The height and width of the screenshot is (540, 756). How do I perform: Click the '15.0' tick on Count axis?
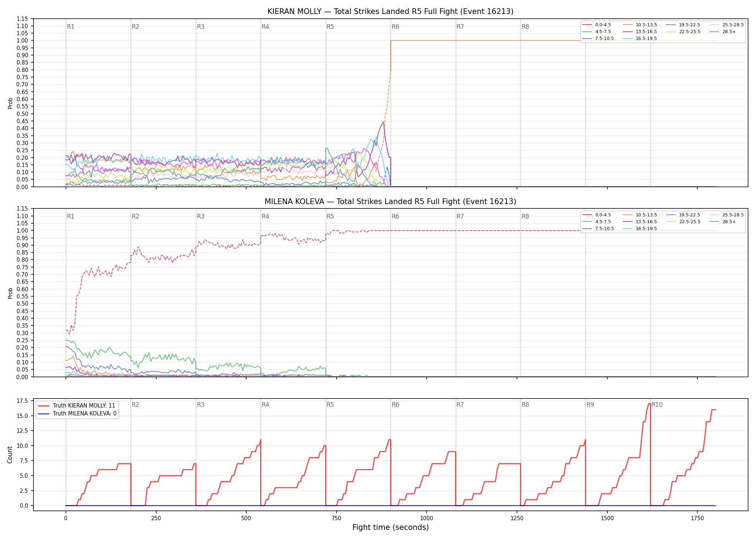pos(22,416)
